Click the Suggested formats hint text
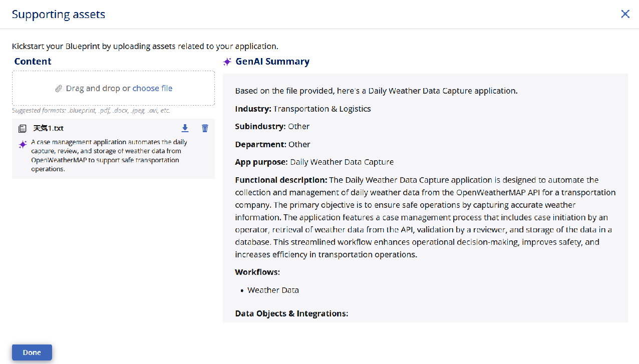Image resolution: width=639 pixels, height=364 pixels. pos(91,110)
